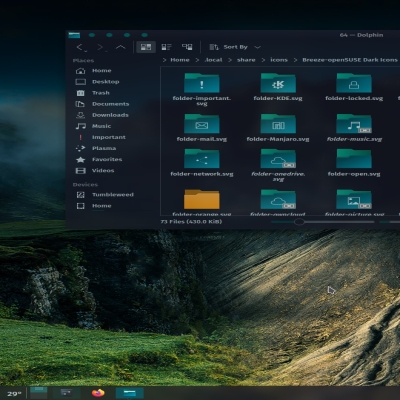Screen dimensions: 400x400
Task: Click Breeze-openSUSE Dark Icons breadcrumb
Action: (x=350, y=60)
